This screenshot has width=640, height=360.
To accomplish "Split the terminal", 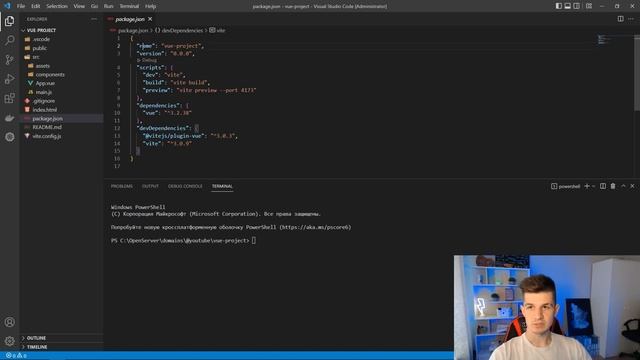I will click(x=603, y=186).
